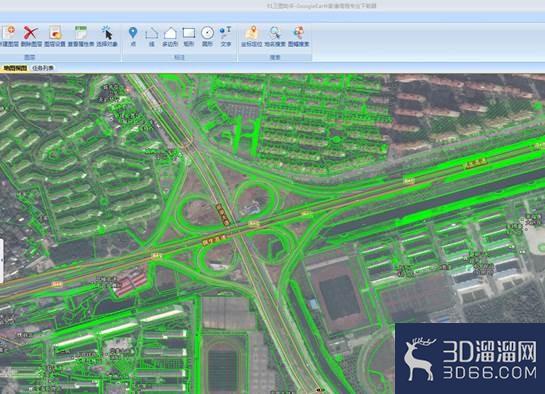Open the View Attribute Table tool

pos(81,36)
